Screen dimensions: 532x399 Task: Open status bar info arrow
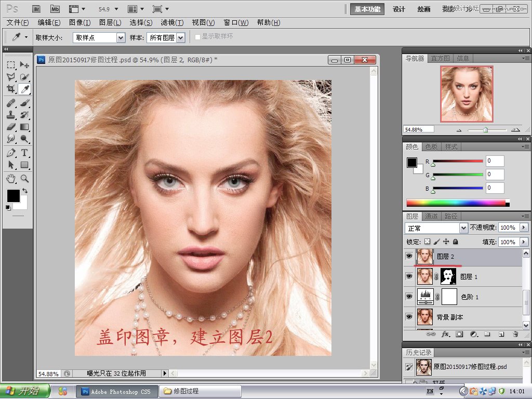point(165,373)
